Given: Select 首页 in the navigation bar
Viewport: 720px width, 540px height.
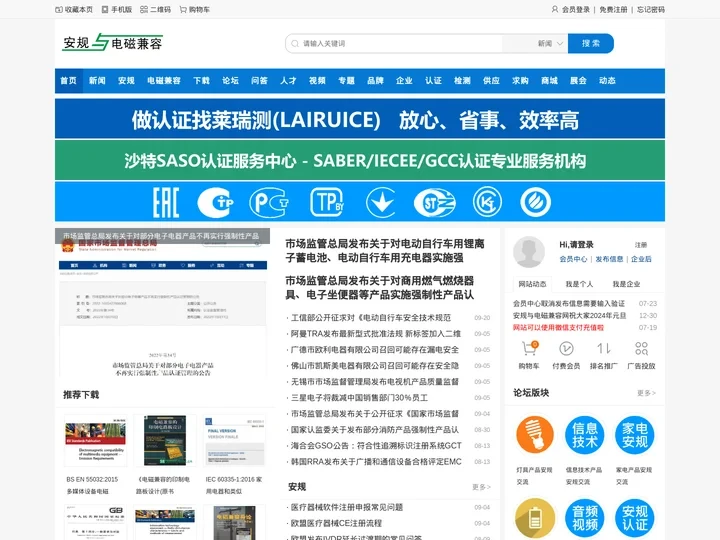Looking at the screenshot, I should (68, 81).
